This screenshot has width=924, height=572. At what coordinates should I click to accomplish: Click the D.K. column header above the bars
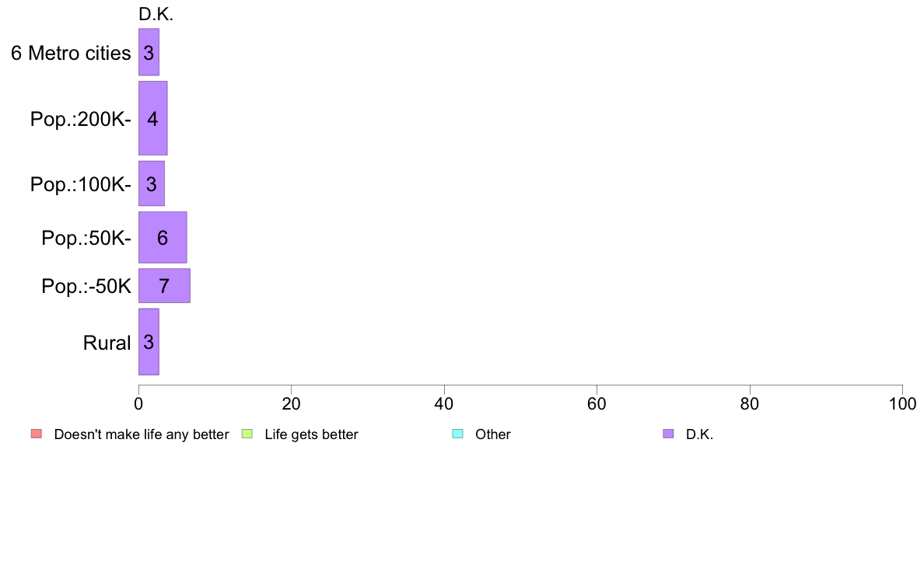pos(156,14)
